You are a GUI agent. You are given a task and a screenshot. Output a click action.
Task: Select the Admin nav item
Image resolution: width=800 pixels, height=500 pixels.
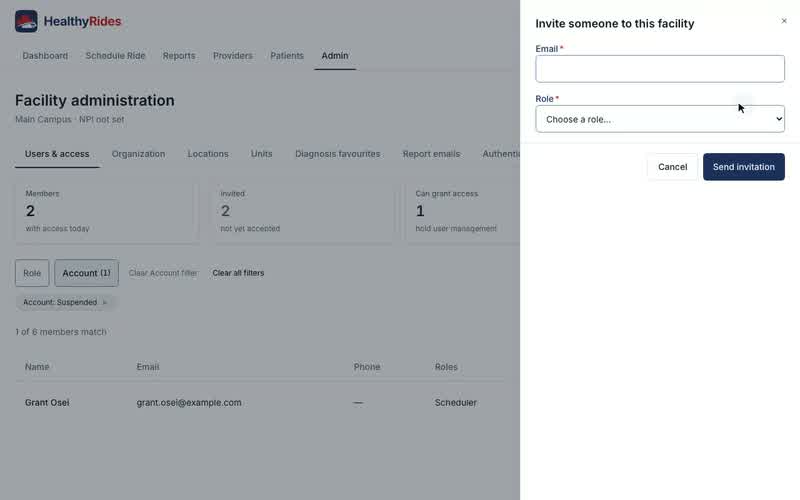(335, 56)
